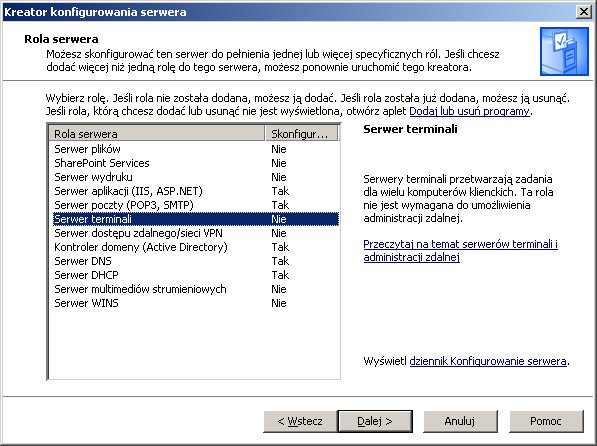Viewport: 597px width, 446px height.
Task: Click the Tak value for Serwer DNS
Action: pyautogui.click(x=280, y=261)
